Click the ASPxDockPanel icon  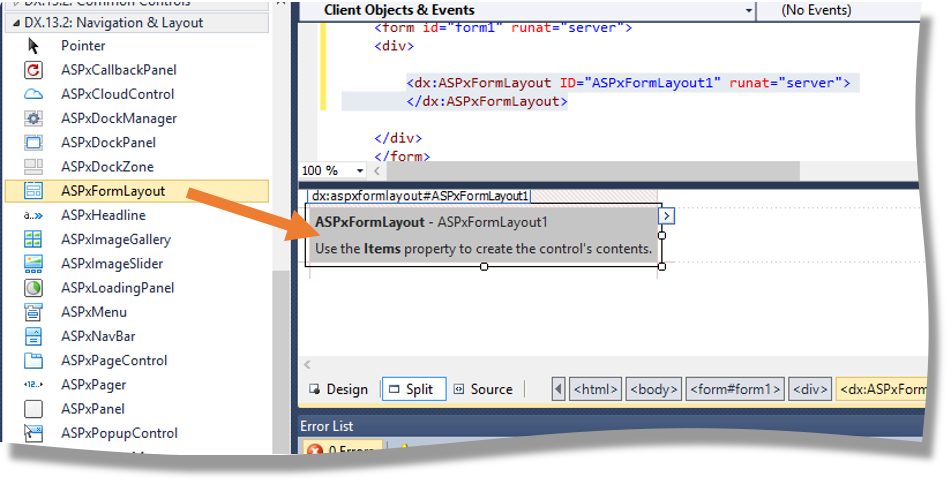coord(33,142)
